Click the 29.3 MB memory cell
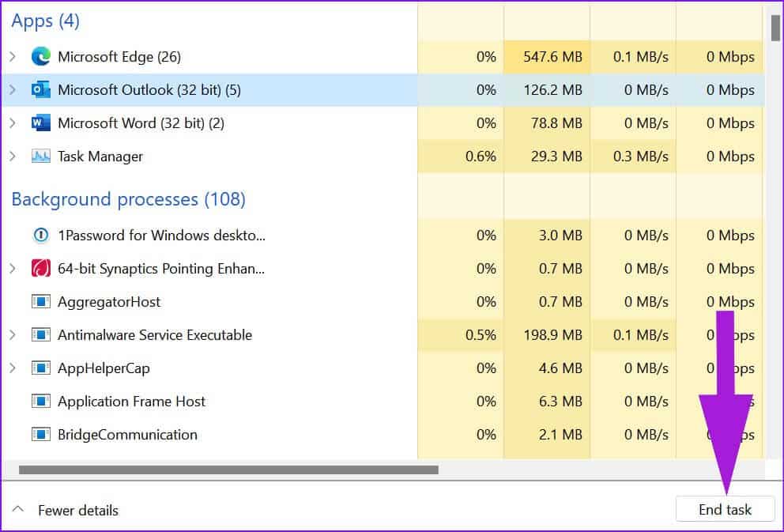The width and height of the screenshot is (784, 532). (x=547, y=157)
